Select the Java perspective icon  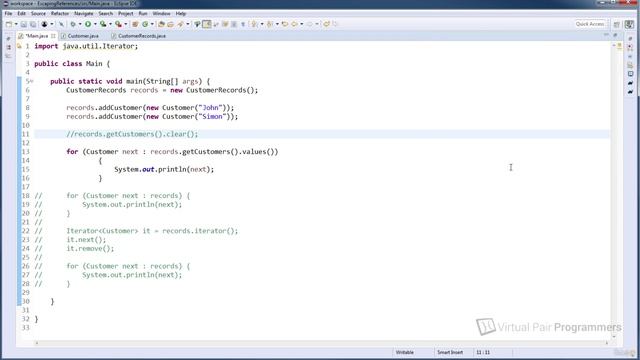629,24
